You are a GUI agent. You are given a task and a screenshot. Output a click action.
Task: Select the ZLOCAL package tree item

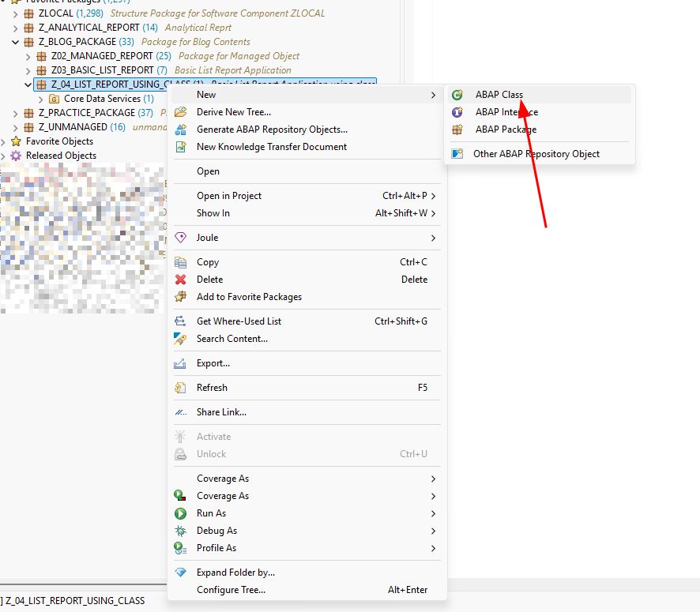coord(56,13)
